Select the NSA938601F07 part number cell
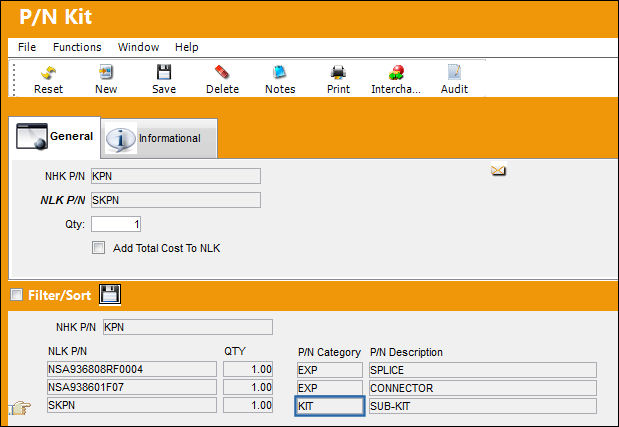 (x=132, y=387)
